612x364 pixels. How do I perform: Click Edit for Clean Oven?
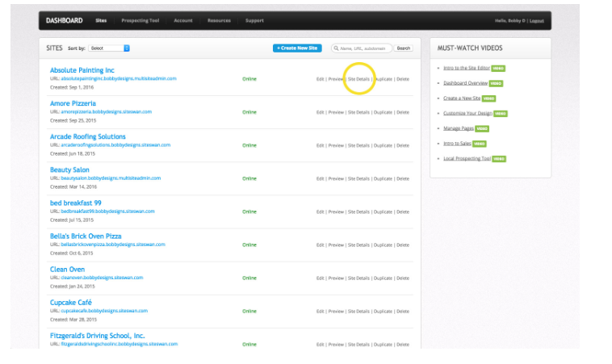(320, 278)
